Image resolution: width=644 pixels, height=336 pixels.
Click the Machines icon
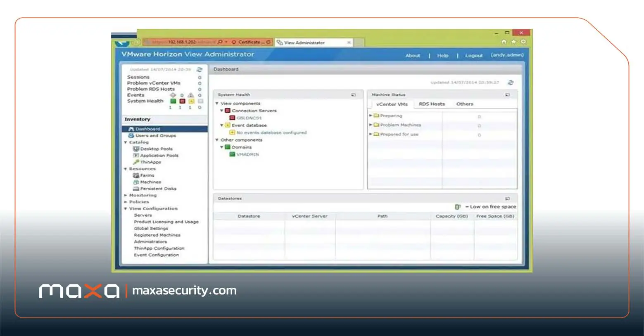point(136,182)
